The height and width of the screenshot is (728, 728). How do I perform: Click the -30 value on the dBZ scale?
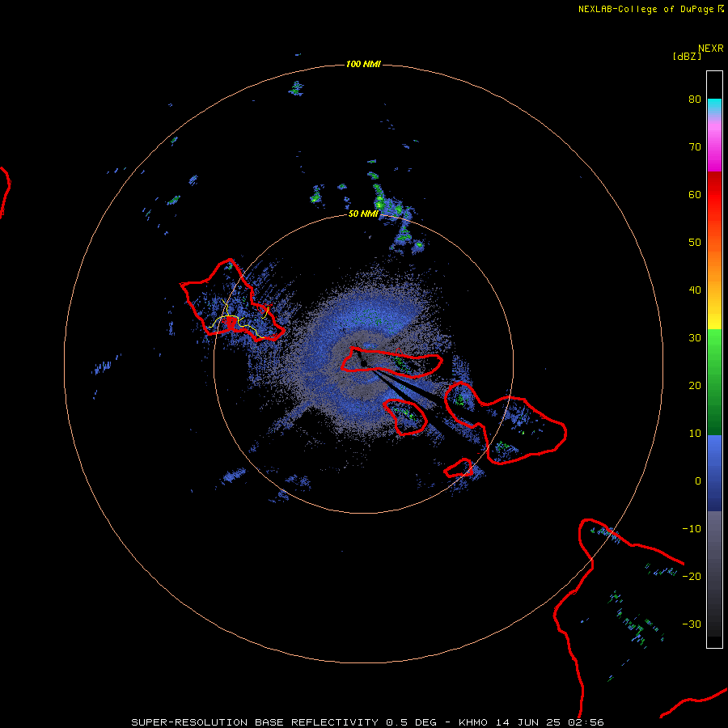pos(692,624)
